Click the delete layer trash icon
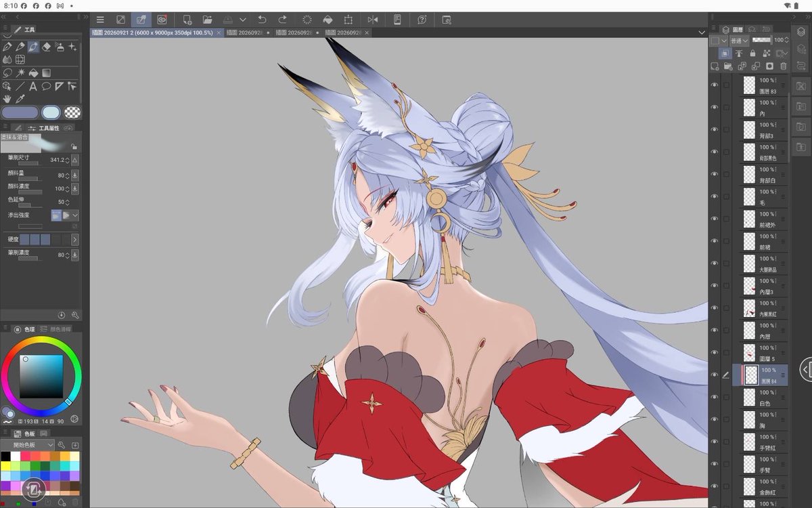 (784, 66)
